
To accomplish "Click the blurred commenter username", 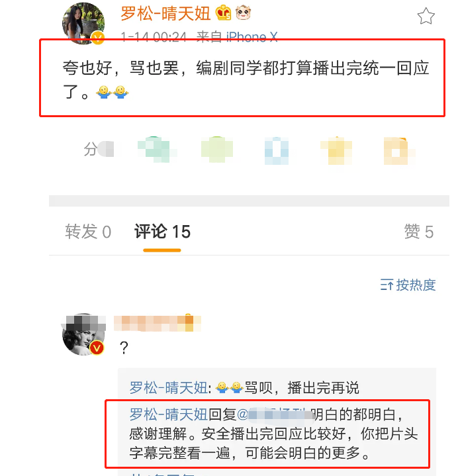I will click(158, 323).
